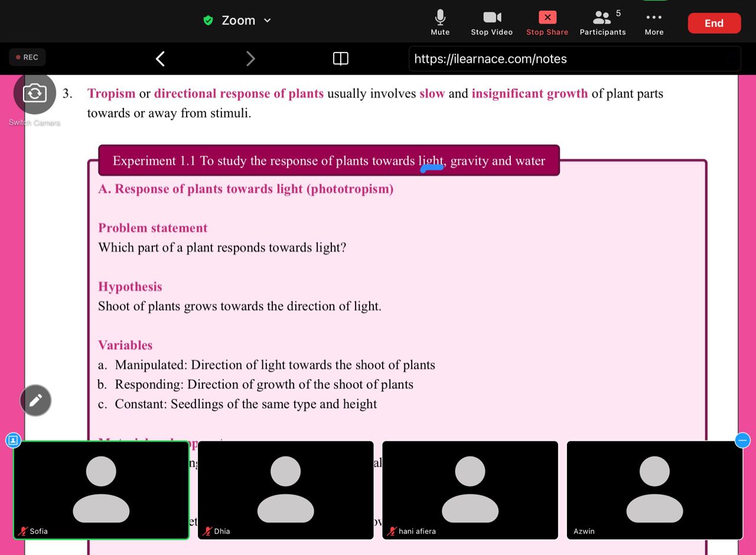
Task: Click the REC recording indicator
Action: tap(27, 57)
